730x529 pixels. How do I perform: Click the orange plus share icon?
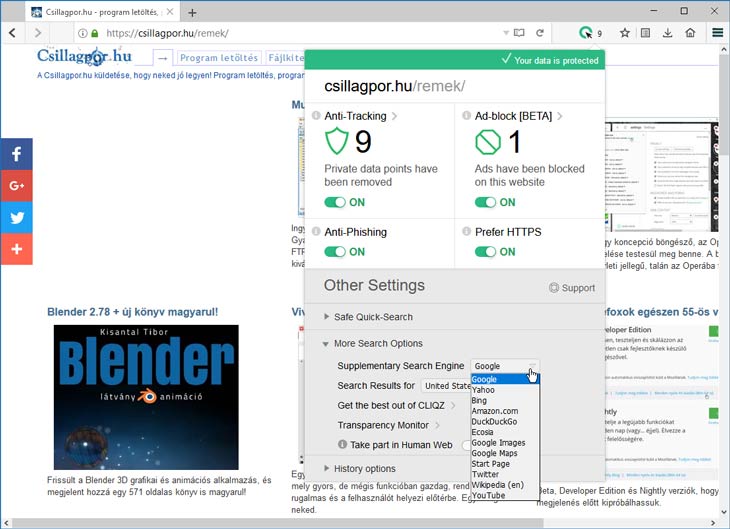tap(17, 249)
